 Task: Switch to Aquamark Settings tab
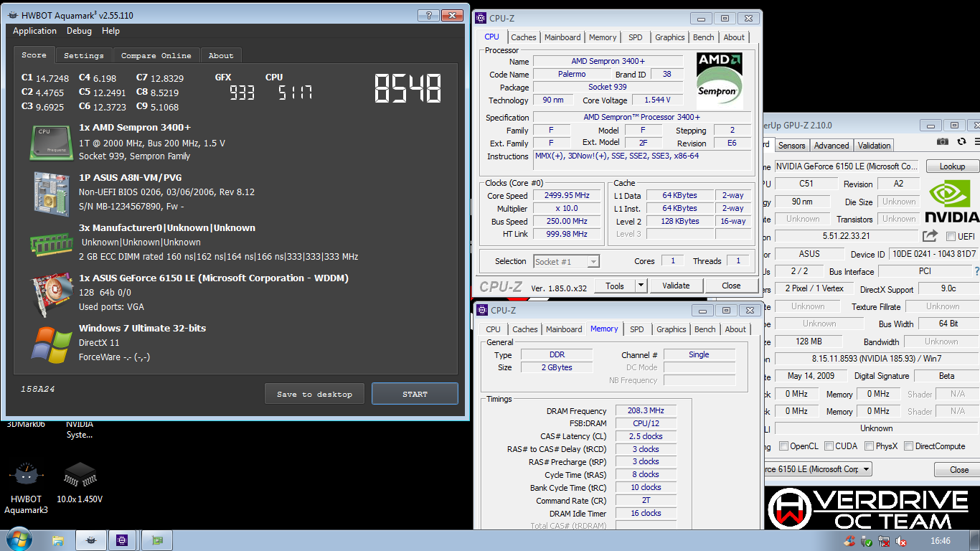pyautogui.click(x=84, y=55)
